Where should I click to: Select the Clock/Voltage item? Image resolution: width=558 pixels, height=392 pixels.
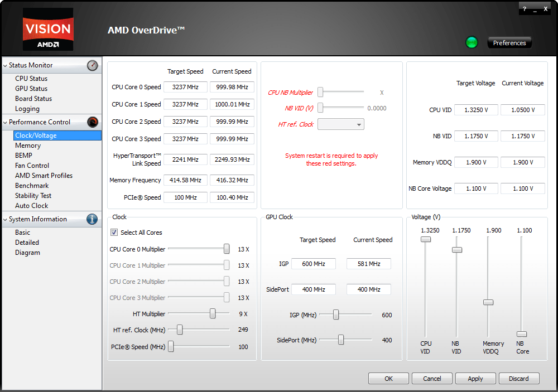(x=57, y=135)
